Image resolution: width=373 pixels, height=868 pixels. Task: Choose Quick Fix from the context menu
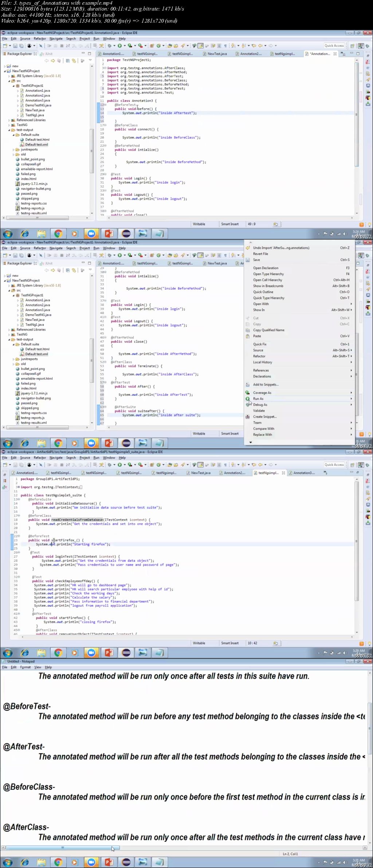coord(260,344)
